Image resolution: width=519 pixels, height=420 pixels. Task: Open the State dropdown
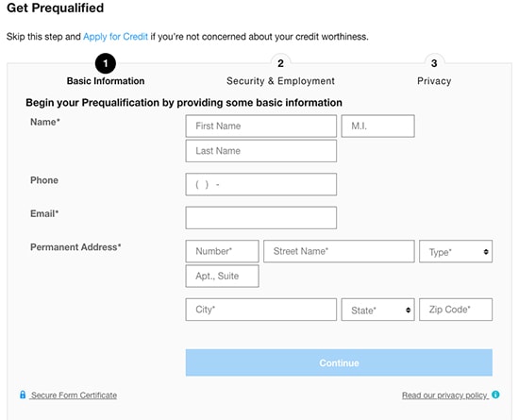[x=377, y=310]
